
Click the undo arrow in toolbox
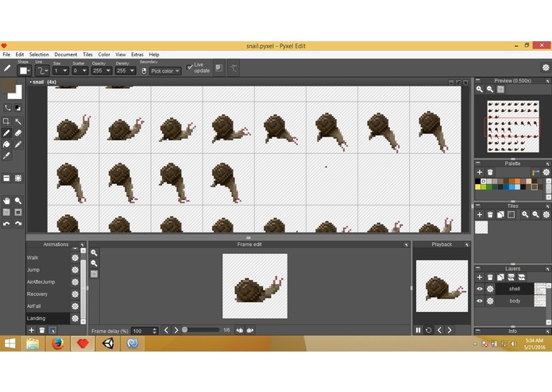pyautogui.click(x=6, y=223)
